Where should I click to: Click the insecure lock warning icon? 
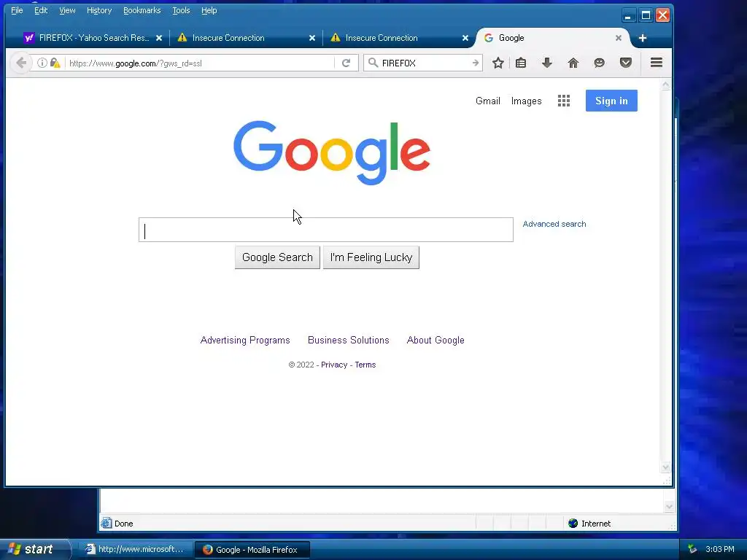pyautogui.click(x=55, y=63)
